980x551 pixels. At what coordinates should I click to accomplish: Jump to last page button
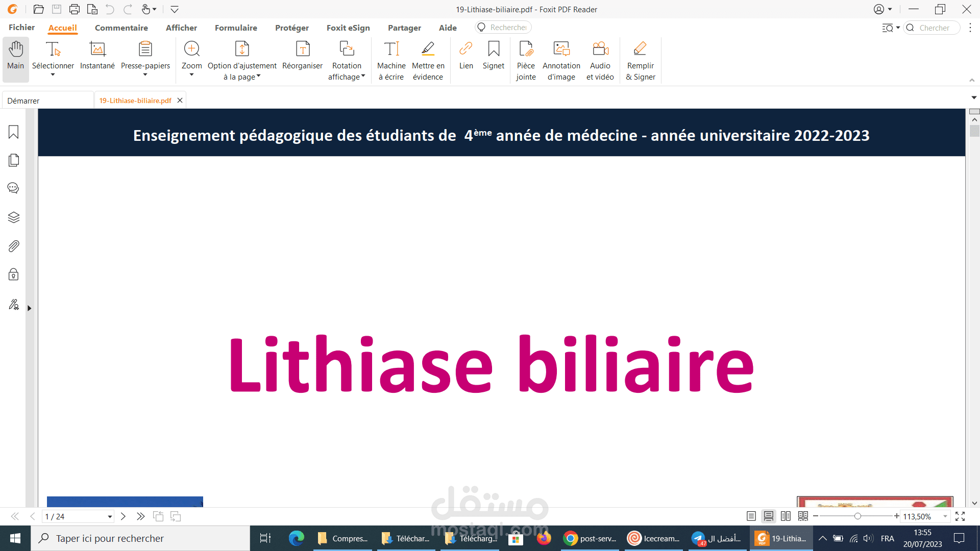coord(140,516)
